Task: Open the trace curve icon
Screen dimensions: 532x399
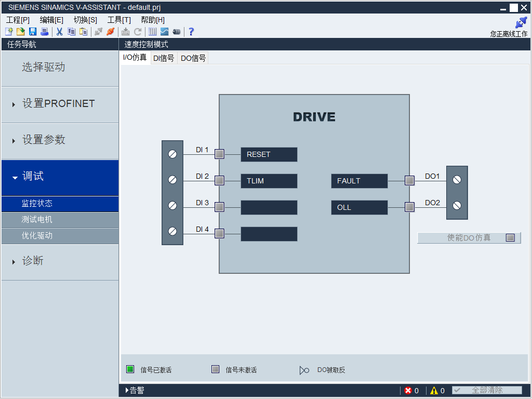Action: pos(164,32)
